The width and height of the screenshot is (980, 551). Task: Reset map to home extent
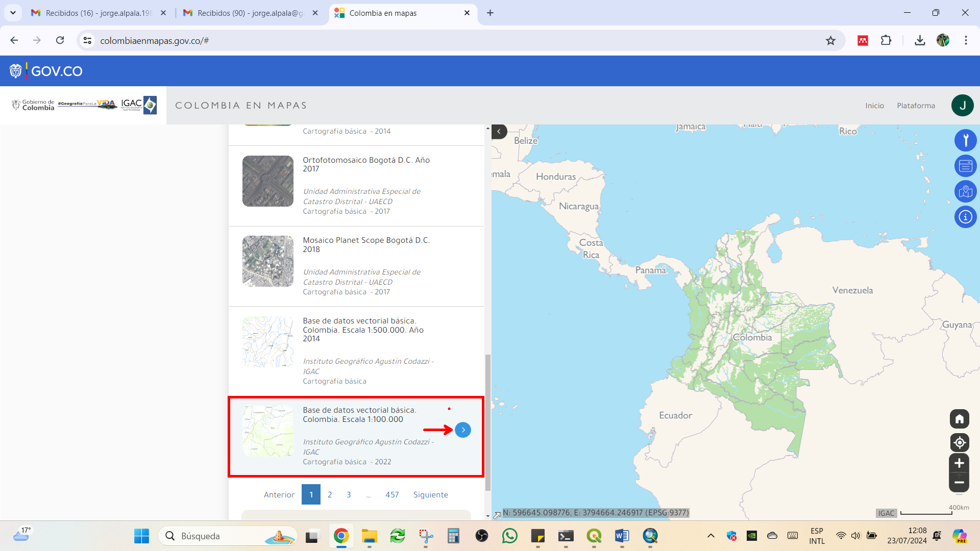point(959,419)
